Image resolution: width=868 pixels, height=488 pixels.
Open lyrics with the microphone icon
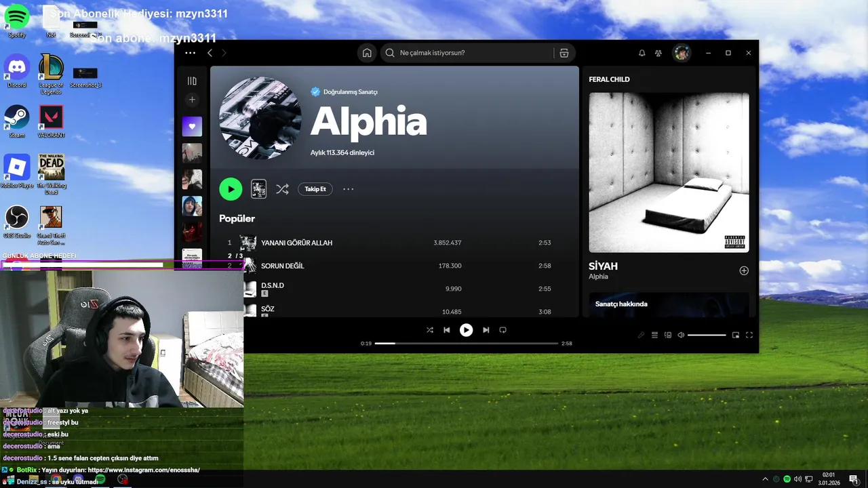pyautogui.click(x=641, y=335)
